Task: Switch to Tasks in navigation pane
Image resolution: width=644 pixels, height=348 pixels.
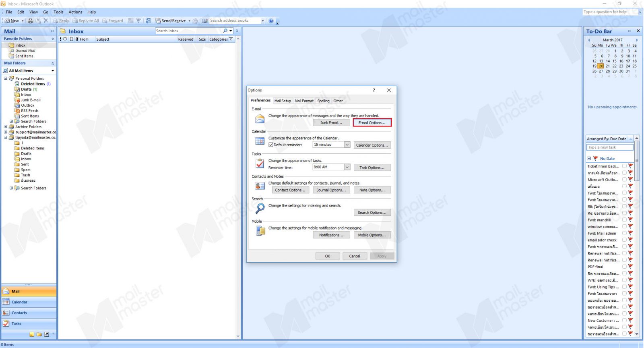Action: pos(29,324)
